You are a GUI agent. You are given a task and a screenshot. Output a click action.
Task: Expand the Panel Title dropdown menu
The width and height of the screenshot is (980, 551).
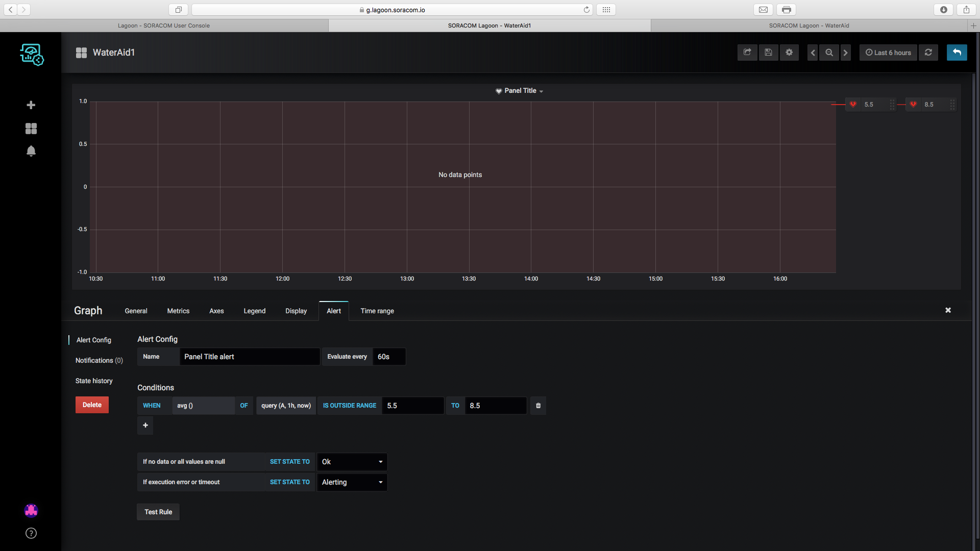520,91
